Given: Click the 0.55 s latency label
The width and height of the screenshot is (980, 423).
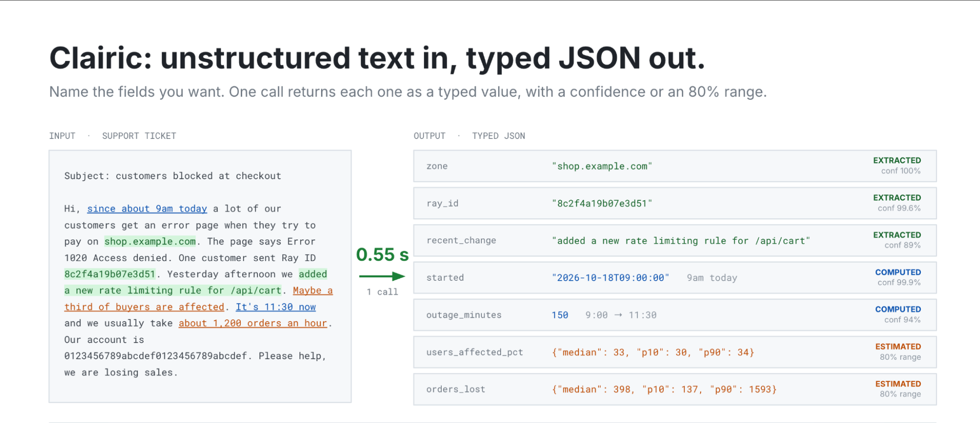Looking at the screenshot, I should tap(382, 254).
